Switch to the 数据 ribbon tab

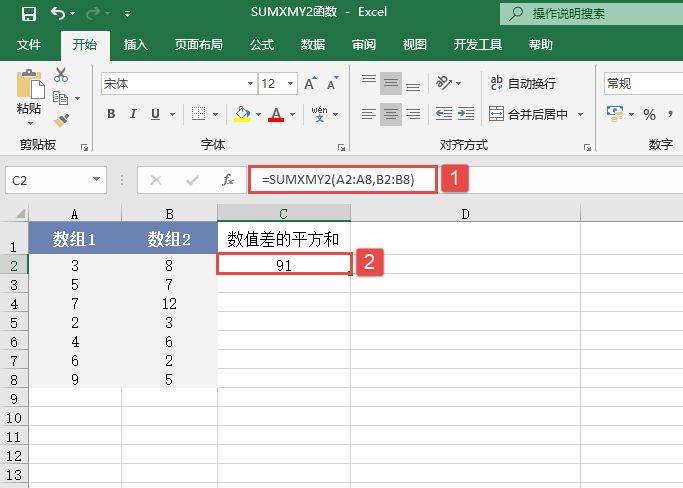tap(313, 44)
